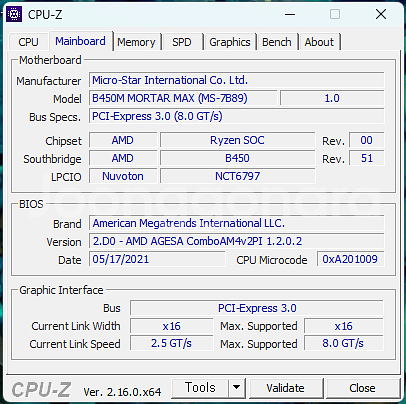Click the BIOS version 2.D0 AGESA field

coord(237,241)
